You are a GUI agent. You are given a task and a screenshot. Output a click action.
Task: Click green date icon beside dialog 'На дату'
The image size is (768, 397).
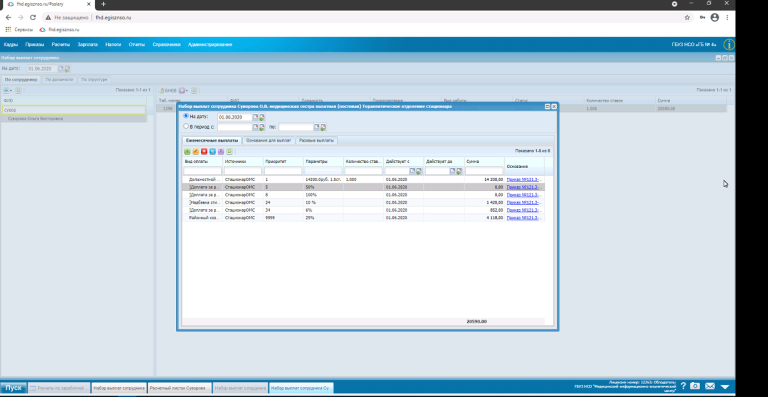coord(262,117)
